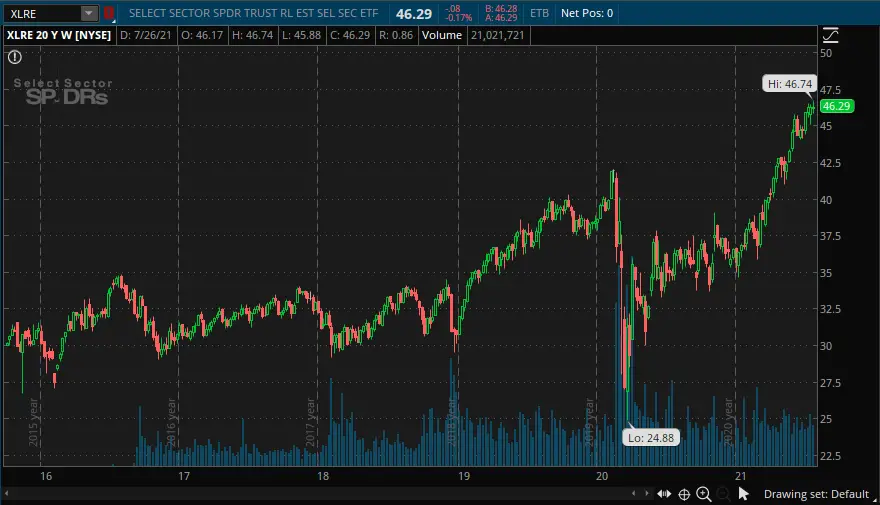Click the O: 46.17 open value
The width and height of the screenshot is (880, 505).
tap(201, 35)
